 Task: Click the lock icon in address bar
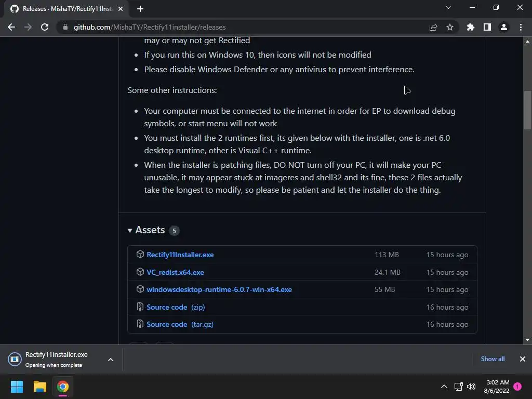65,27
